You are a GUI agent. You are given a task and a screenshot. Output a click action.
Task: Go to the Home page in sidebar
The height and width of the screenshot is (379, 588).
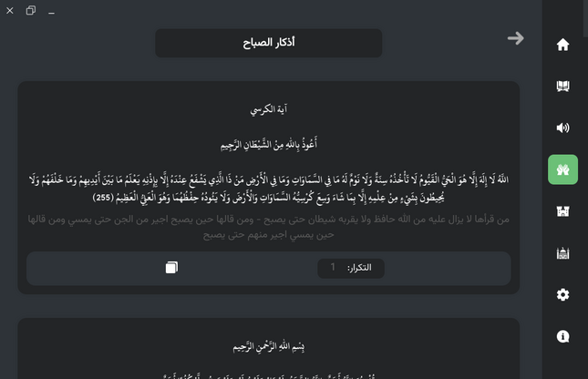point(562,45)
